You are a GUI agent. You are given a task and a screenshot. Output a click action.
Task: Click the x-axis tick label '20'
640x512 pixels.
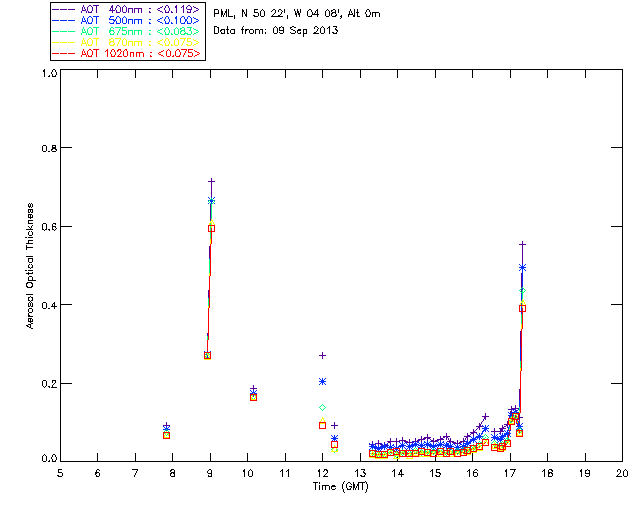click(x=622, y=473)
